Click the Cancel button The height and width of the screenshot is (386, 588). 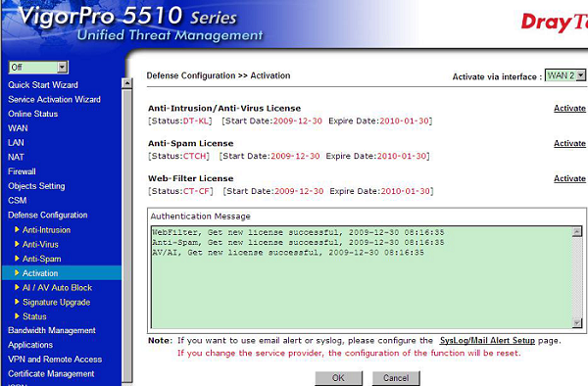click(x=396, y=378)
